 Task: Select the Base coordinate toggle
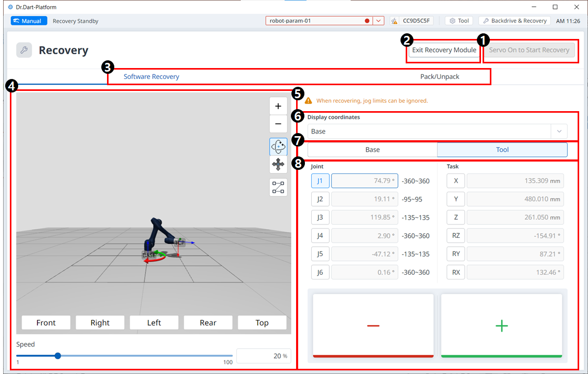point(372,150)
